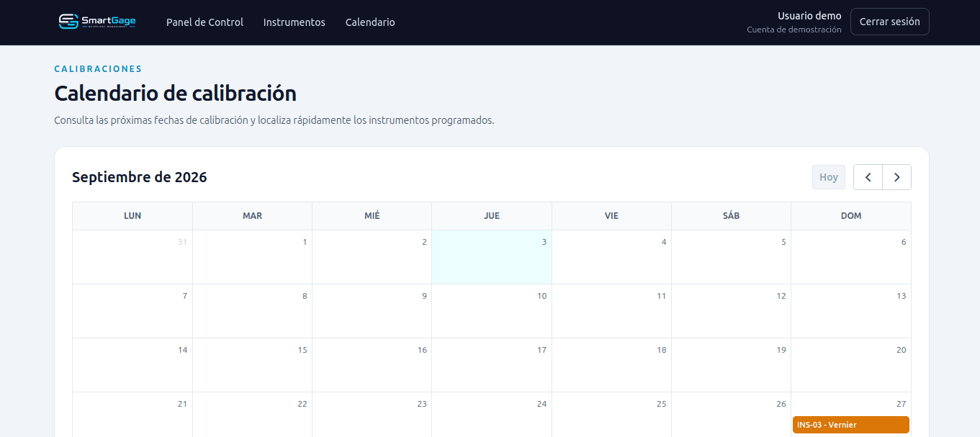Click day number 20
980x437 pixels.
click(901, 350)
